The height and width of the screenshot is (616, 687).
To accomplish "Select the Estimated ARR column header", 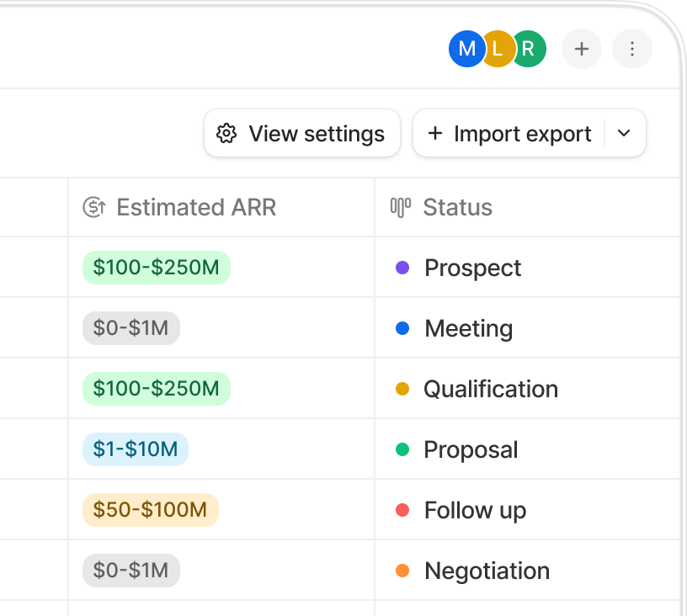I will (195, 207).
